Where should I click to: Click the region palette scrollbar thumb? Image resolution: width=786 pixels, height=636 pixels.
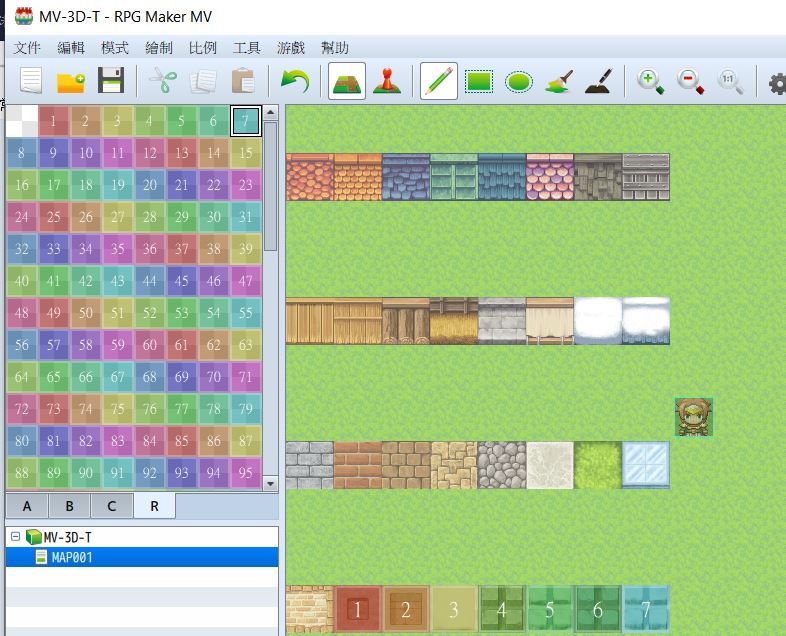coord(271,186)
